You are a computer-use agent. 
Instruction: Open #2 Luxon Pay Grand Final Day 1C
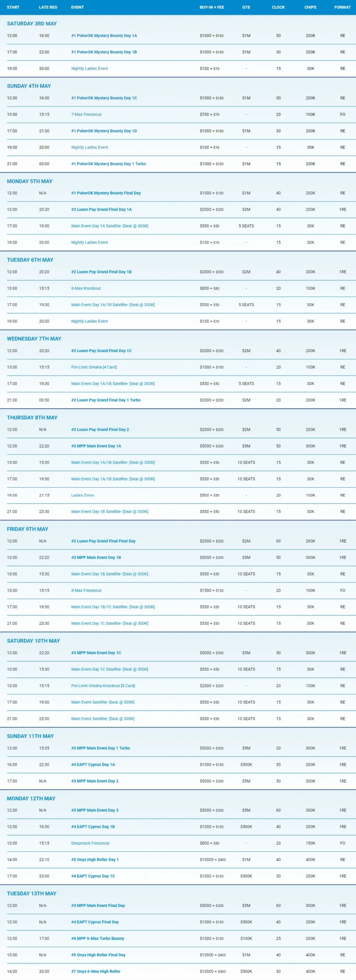101,351
